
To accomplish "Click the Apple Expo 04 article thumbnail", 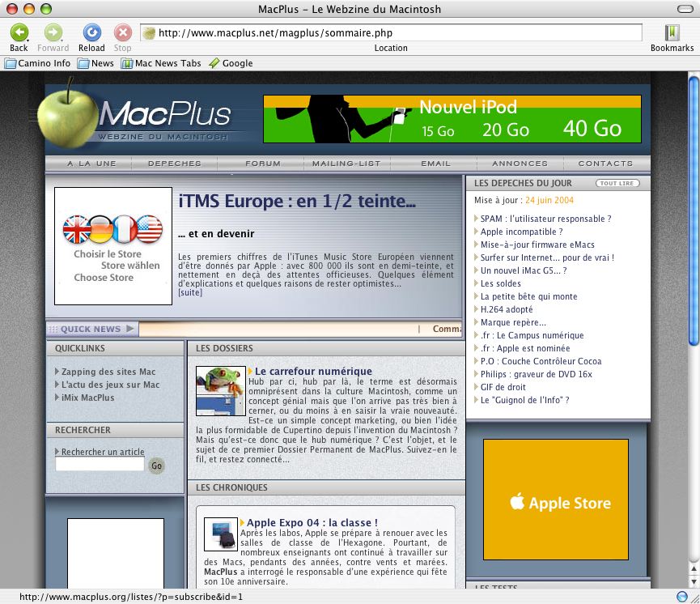I will click(221, 534).
